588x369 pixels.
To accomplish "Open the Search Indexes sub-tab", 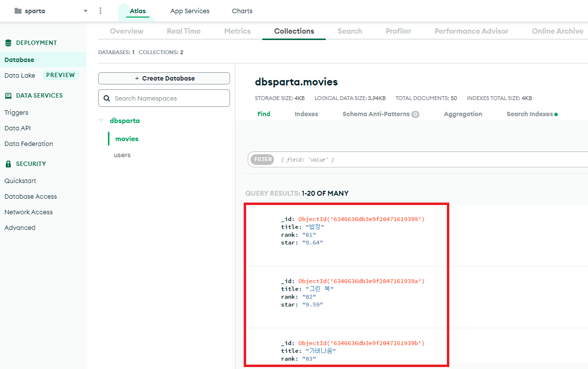I will pos(532,114).
